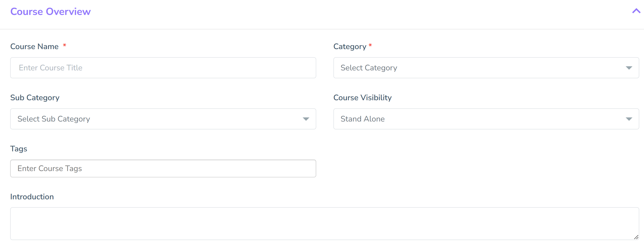Click the Course Overview heading
The width and height of the screenshot is (644, 250).
pyautogui.click(x=50, y=12)
